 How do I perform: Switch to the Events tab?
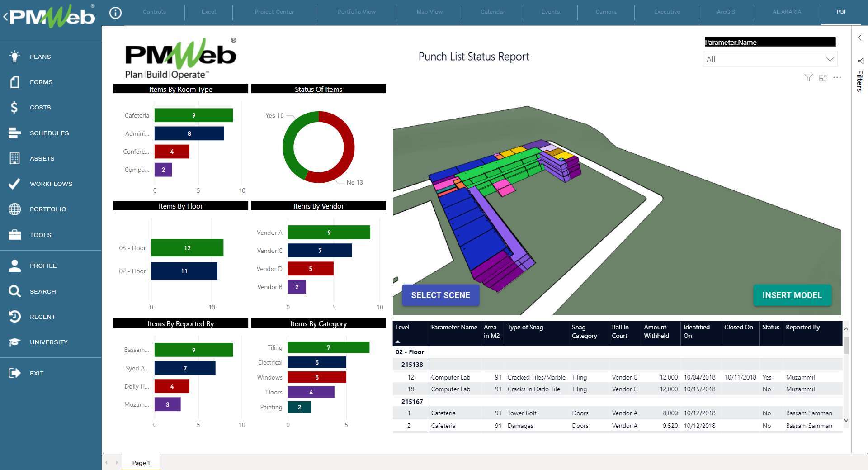(x=551, y=12)
